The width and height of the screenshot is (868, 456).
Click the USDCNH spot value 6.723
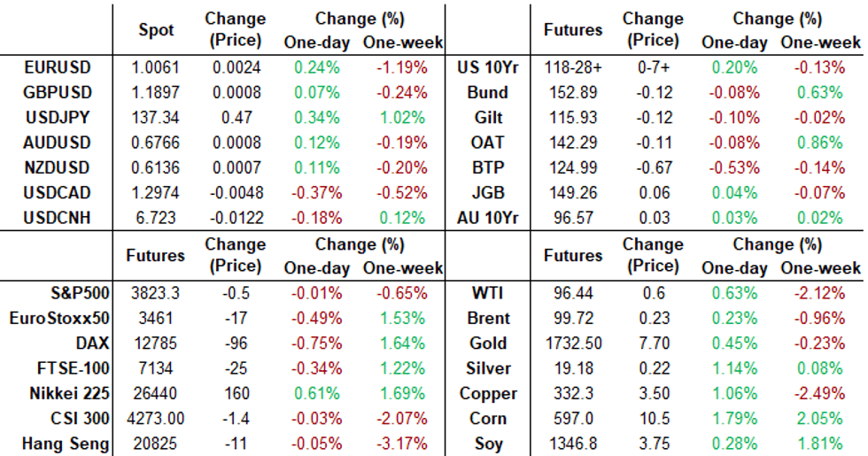pyautogui.click(x=156, y=217)
